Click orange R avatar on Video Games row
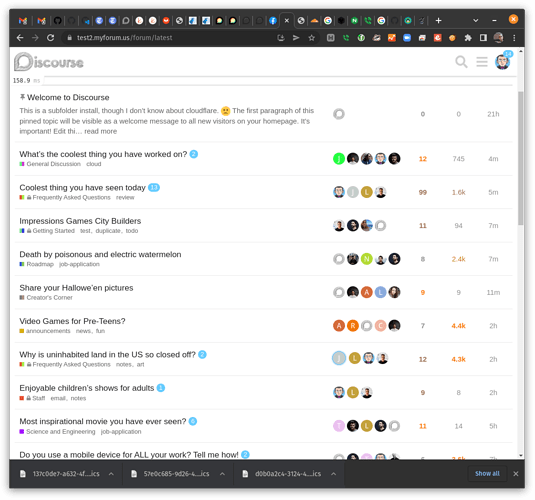 click(353, 326)
